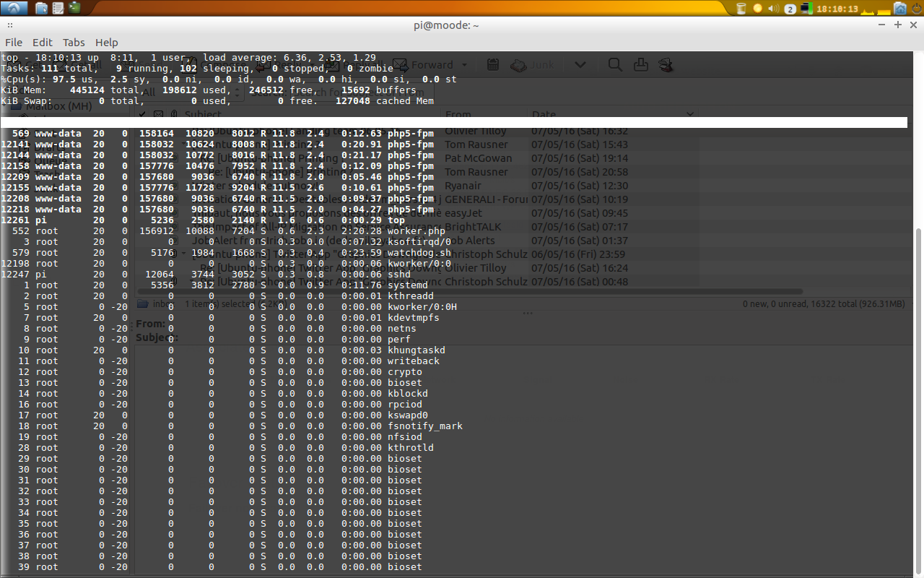Viewport: 924px width, 578px height.
Task: Click the sshd process name
Action: (399, 275)
